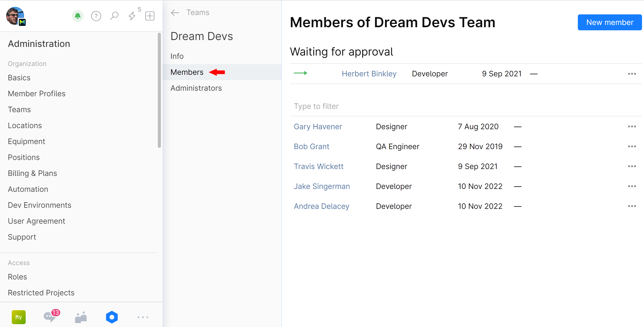The height and width of the screenshot is (327, 644).
Task: Open options menu for Gary Havener's row
Action: [x=632, y=126]
